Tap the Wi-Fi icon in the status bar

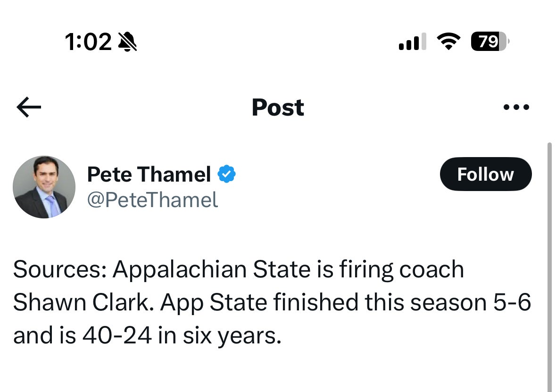click(449, 42)
